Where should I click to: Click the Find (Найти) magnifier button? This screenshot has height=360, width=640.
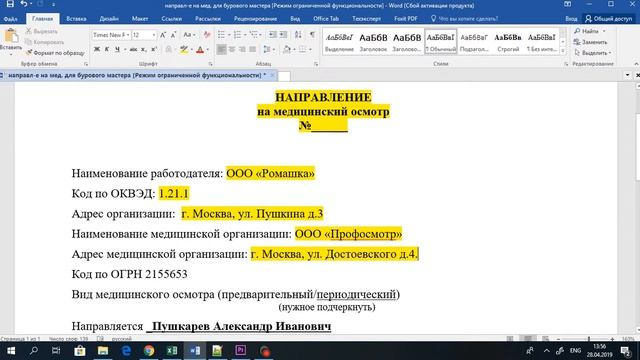point(586,31)
